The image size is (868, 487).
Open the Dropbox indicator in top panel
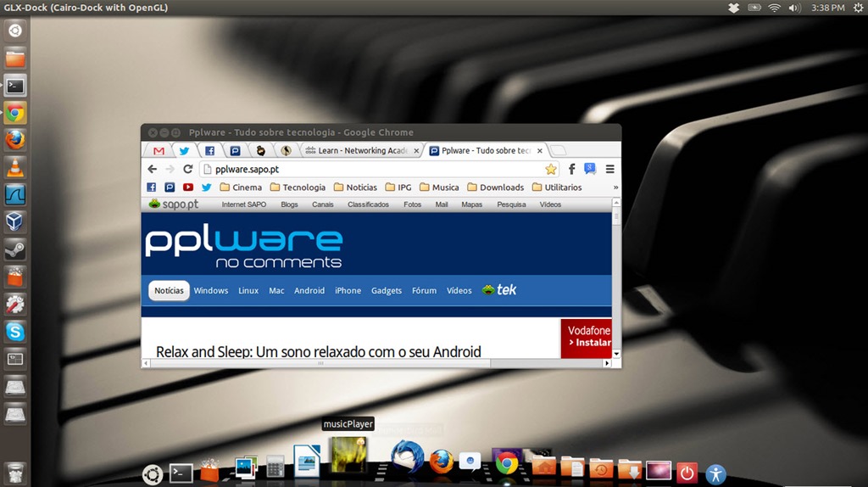(733, 8)
